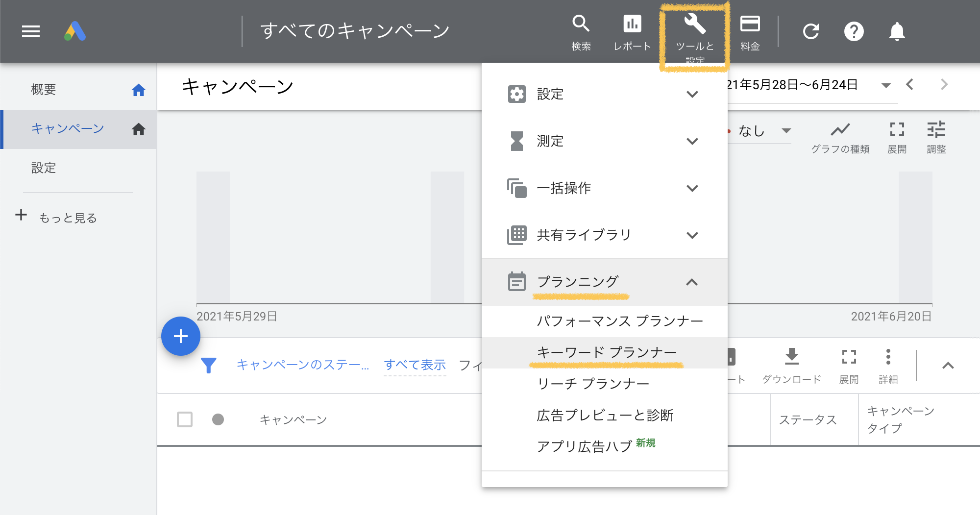Click the 設定 gear icon in the menu
980x515 pixels.
(x=517, y=94)
